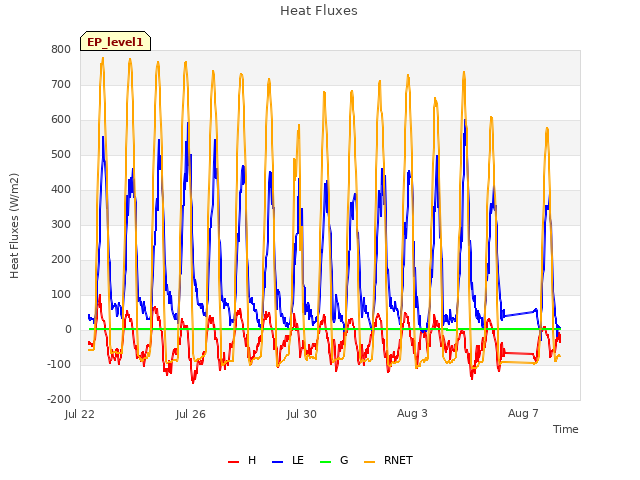This screenshot has height=480, width=640.
Task: Click the -100 y-axis tick label
Action: click(59, 364)
